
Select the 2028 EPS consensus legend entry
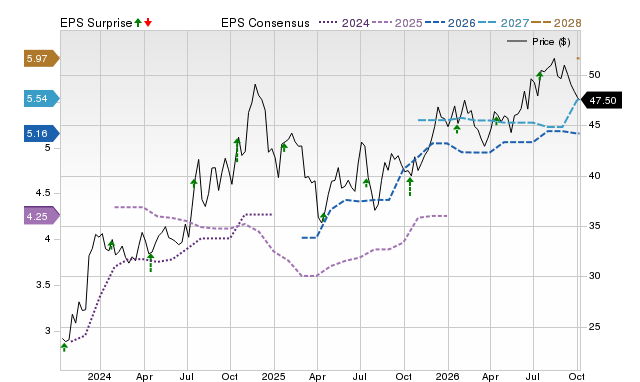pyautogui.click(x=556, y=23)
